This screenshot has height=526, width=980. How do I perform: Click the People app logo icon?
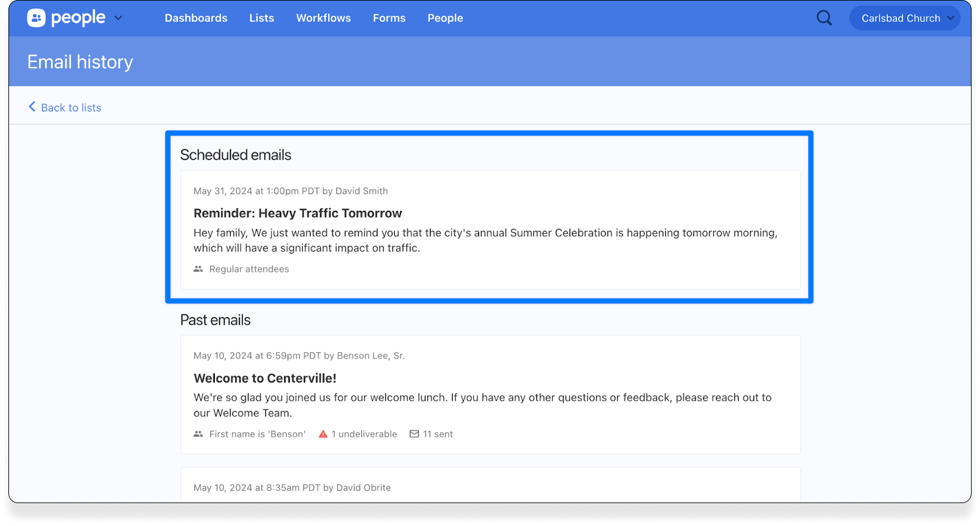(36, 18)
